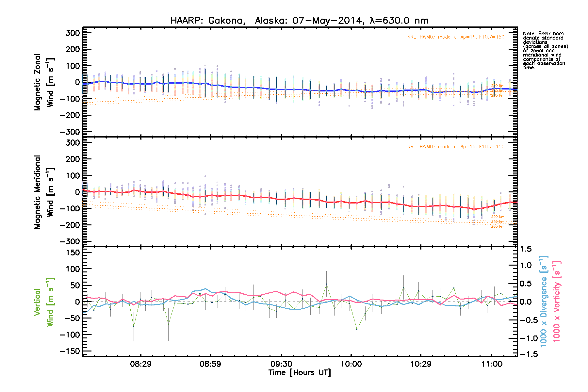
Task: Click the HAARP Gakona Alaska plot title
Action: 299,21
